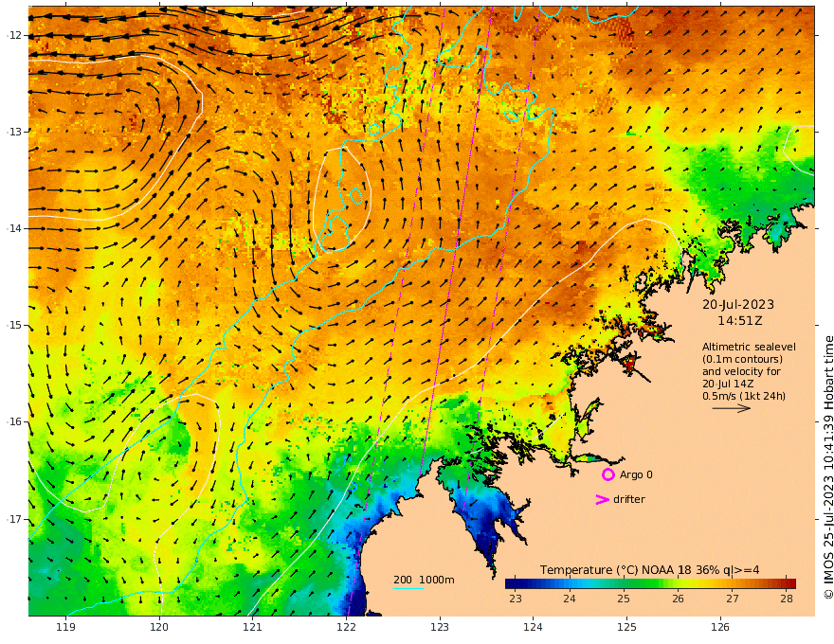Click latitude axis label -14
This screenshot has height=644, width=834.
14,228
